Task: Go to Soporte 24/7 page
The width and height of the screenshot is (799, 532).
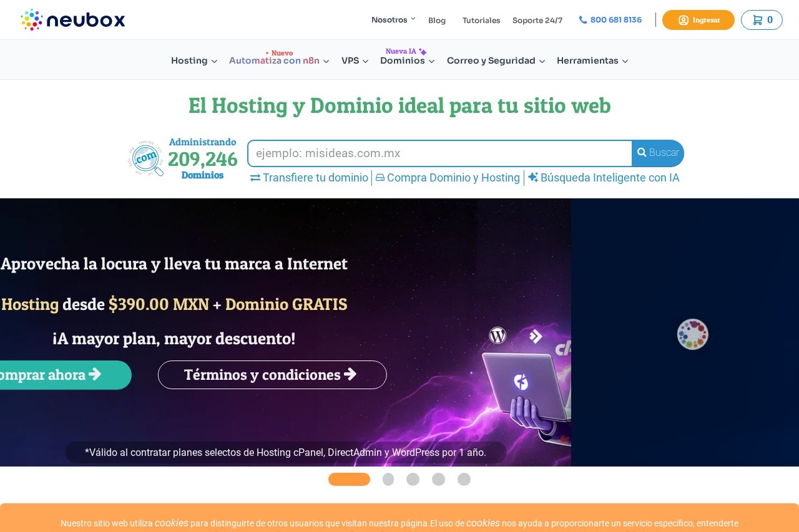Action: click(x=537, y=21)
